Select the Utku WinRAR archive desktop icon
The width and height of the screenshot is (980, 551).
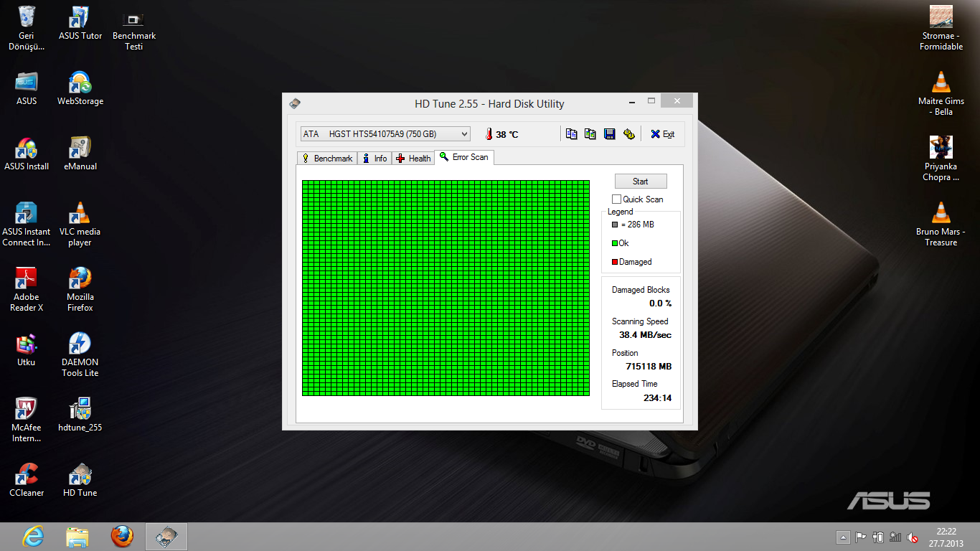27,349
